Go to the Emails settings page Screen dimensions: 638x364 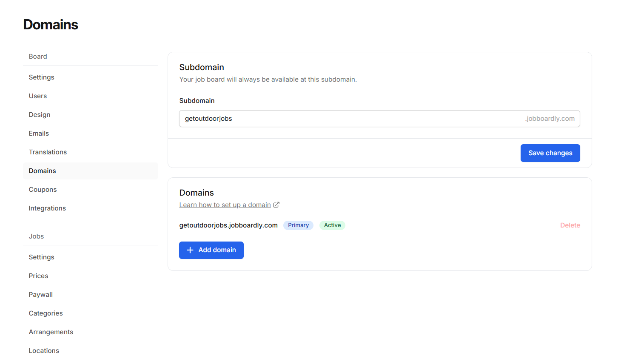(x=38, y=133)
